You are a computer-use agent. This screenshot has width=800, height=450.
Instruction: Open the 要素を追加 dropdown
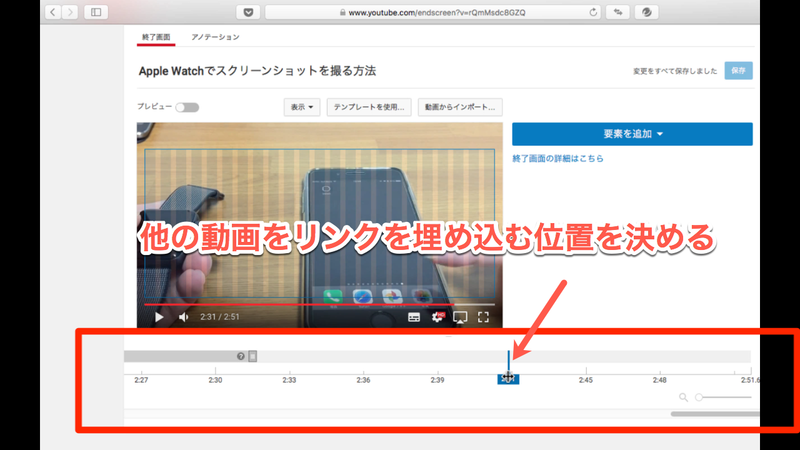pos(632,134)
